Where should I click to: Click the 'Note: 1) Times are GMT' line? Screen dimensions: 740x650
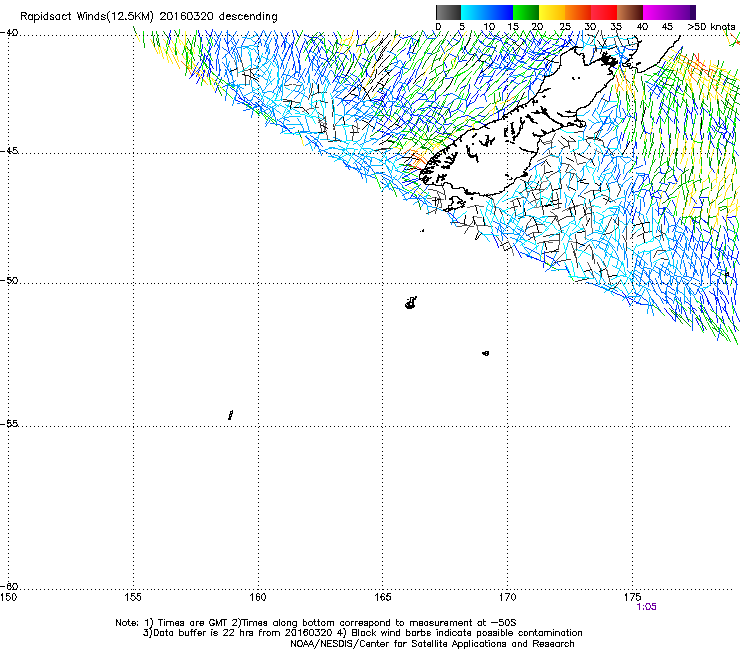(316, 623)
